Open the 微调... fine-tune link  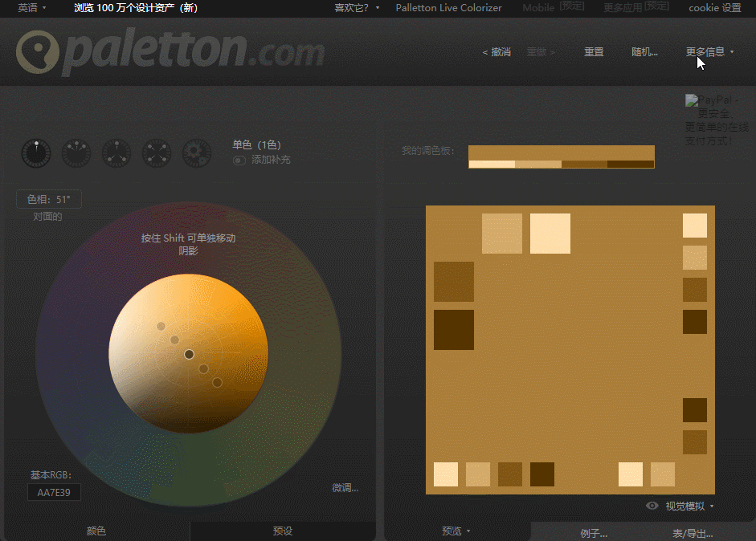tap(345, 488)
